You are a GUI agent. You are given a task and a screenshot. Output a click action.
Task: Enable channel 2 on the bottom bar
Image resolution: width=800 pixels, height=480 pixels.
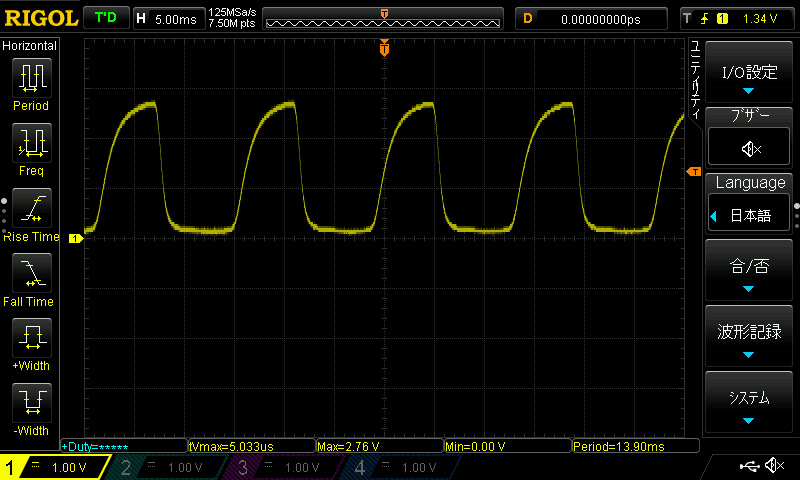(164, 467)
